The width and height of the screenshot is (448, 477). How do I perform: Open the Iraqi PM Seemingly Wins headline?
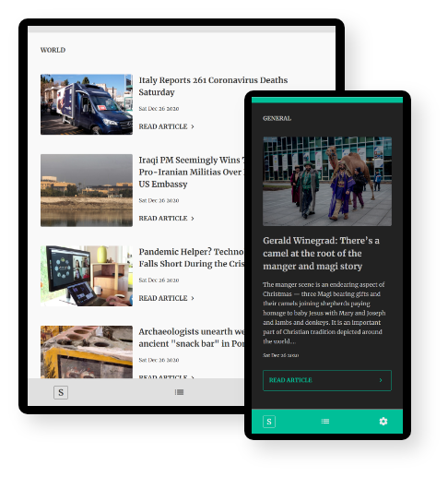(192, 172)
